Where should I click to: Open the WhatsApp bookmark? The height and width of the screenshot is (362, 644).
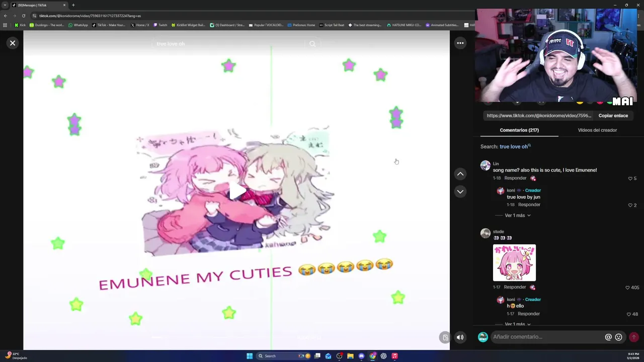pyautogui.click(x=78, y=25)
